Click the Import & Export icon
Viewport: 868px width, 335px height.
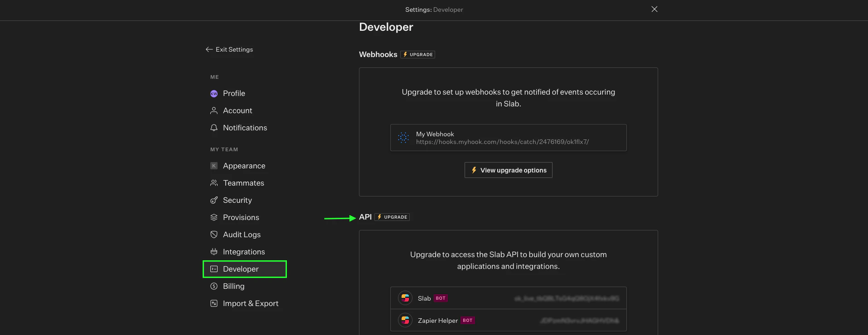pyautogui.click(x=214, y=303)
